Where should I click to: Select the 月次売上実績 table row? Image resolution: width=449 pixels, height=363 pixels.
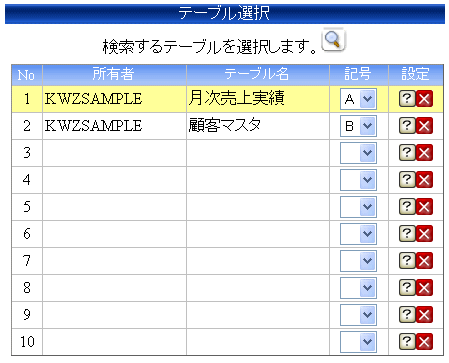pyautogui.click(x=227, y=99)
